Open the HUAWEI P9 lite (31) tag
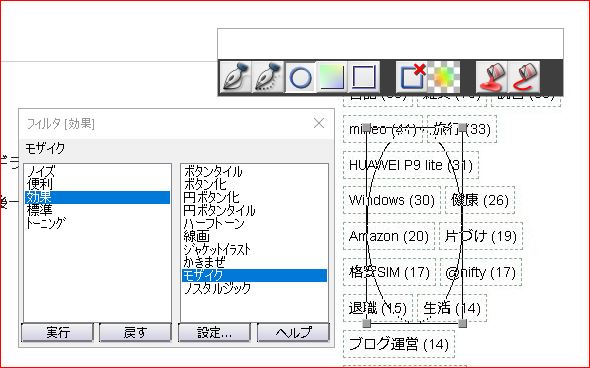 coord(411,165)
